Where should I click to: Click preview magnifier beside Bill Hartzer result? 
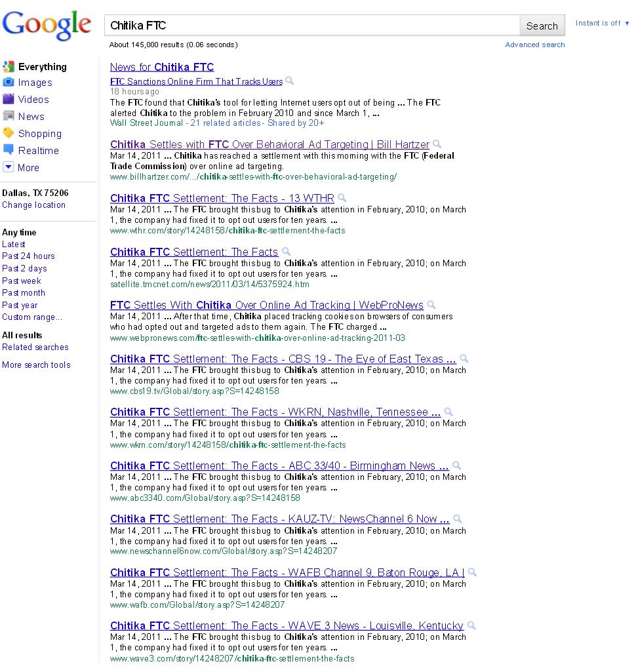point(437,144)
